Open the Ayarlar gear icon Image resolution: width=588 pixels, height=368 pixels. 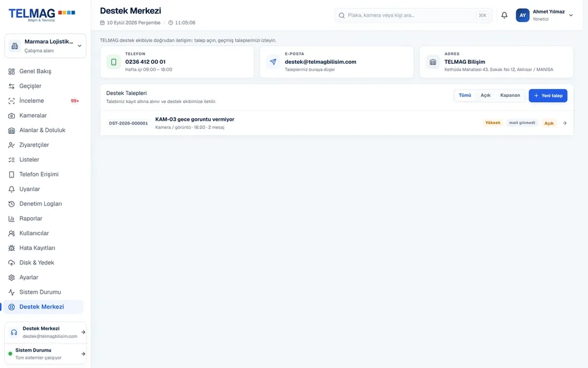(x=12, y=277)
